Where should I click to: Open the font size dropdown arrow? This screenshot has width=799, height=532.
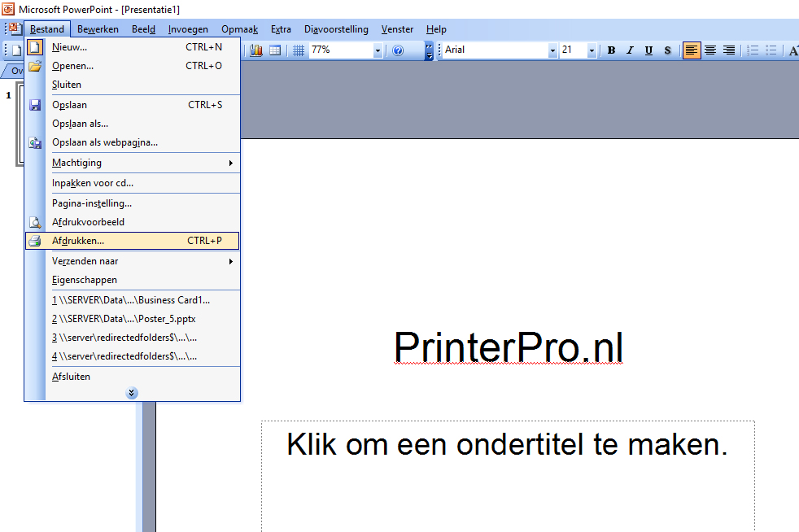point(592,50)
